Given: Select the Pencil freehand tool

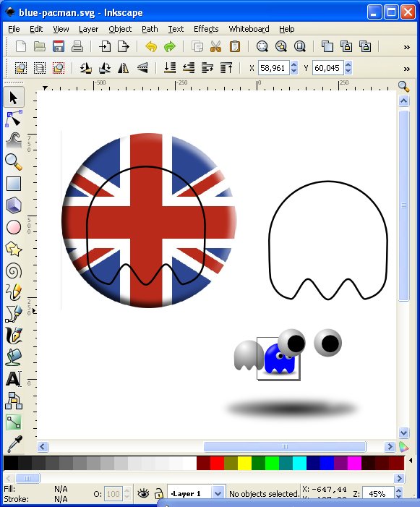Looking at the screenshot, I should (14, 292).
